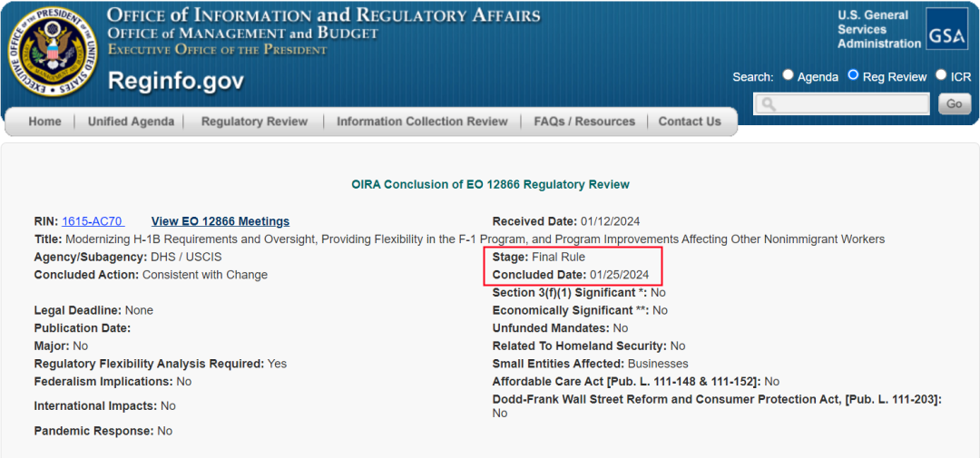The height and width of the screenshot is (458, 980).
Task: Click the magnifier icon in search box
Action: (x=769, y=103)
